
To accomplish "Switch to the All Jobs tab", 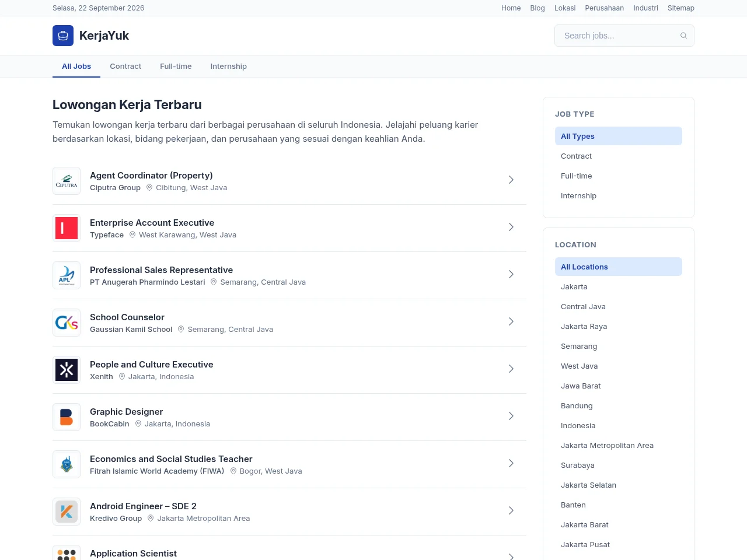I will point(76,66).
